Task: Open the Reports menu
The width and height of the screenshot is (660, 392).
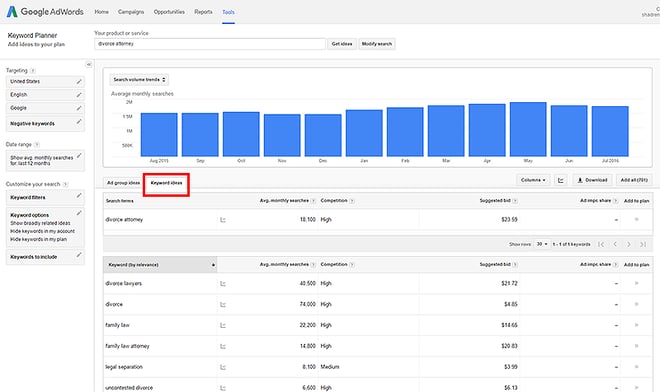Action: (203, 12)
